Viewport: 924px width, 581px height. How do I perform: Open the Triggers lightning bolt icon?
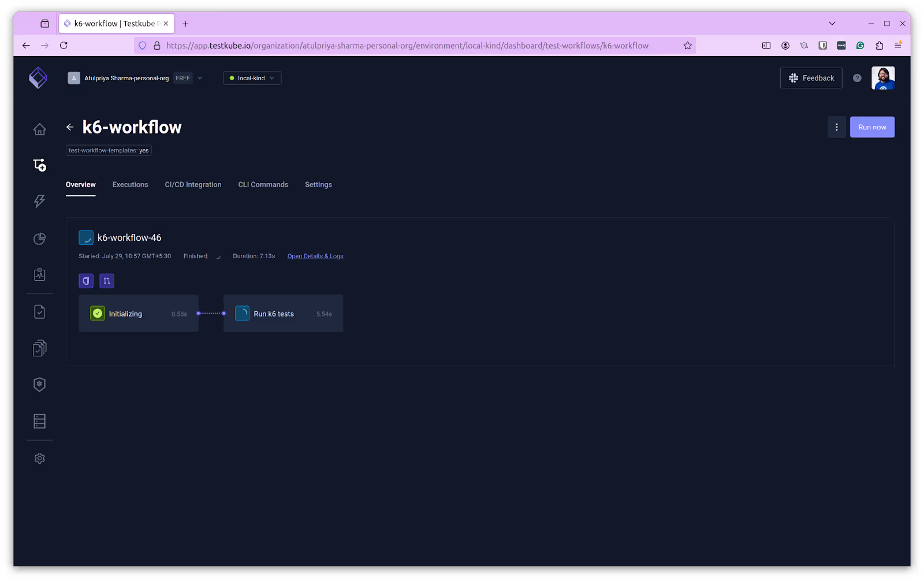click(x=39, y=201)
